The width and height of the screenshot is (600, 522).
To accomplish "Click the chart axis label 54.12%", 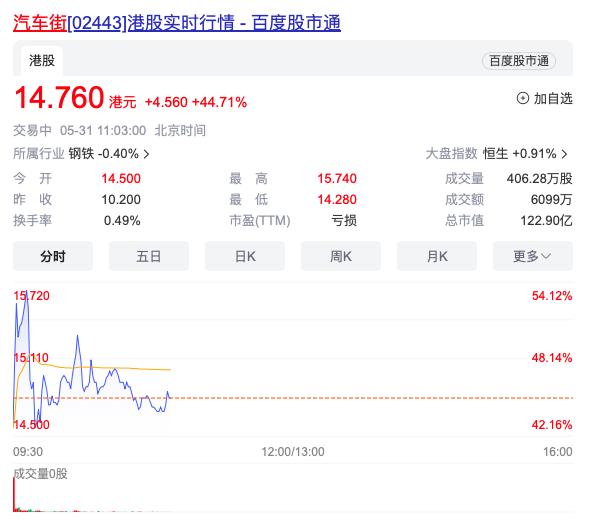I will pyautogui.click(x=552, y=295).
